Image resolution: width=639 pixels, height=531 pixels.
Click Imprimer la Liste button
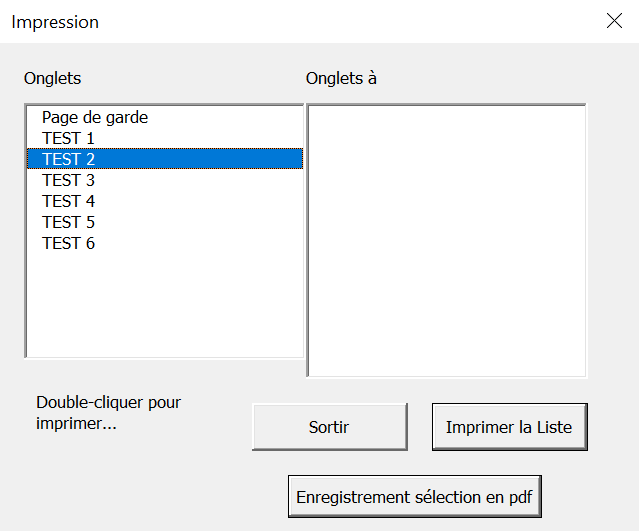[x=509, y=427]
